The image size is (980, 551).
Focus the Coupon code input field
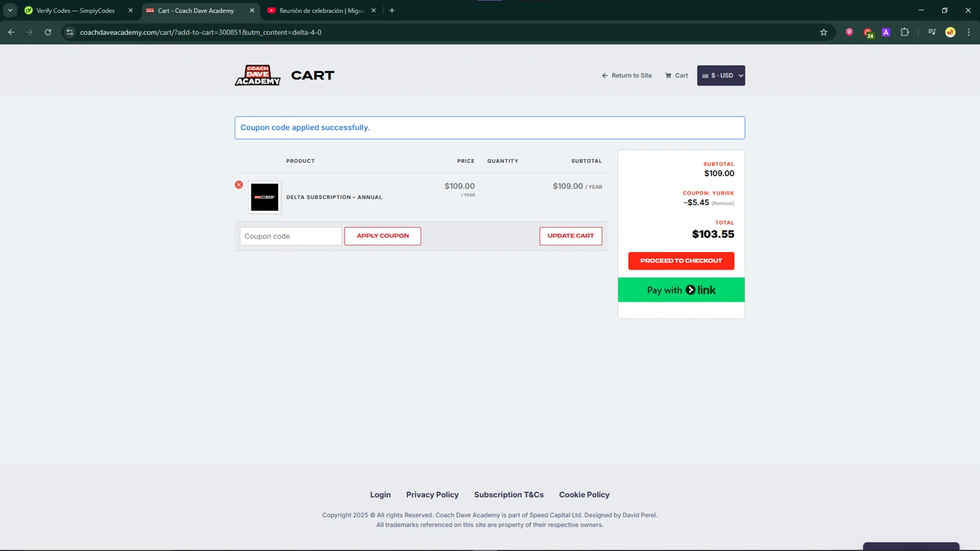[291, 236]
